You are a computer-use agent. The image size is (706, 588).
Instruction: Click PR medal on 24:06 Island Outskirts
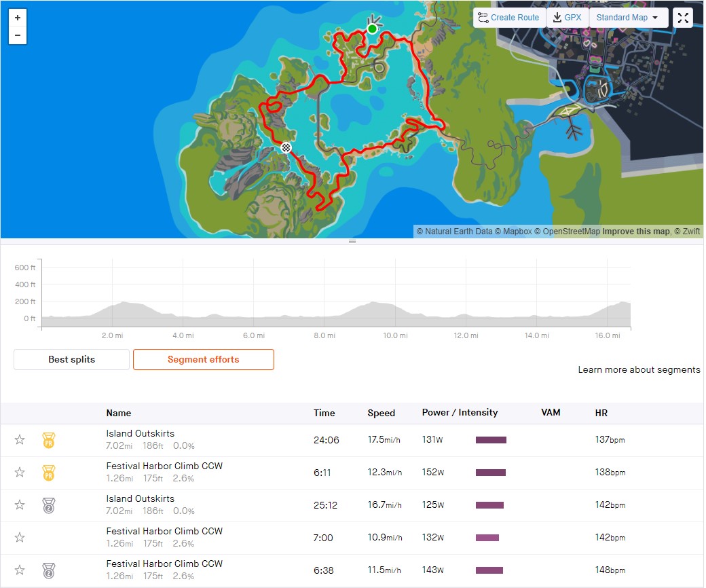coord(49,441)
